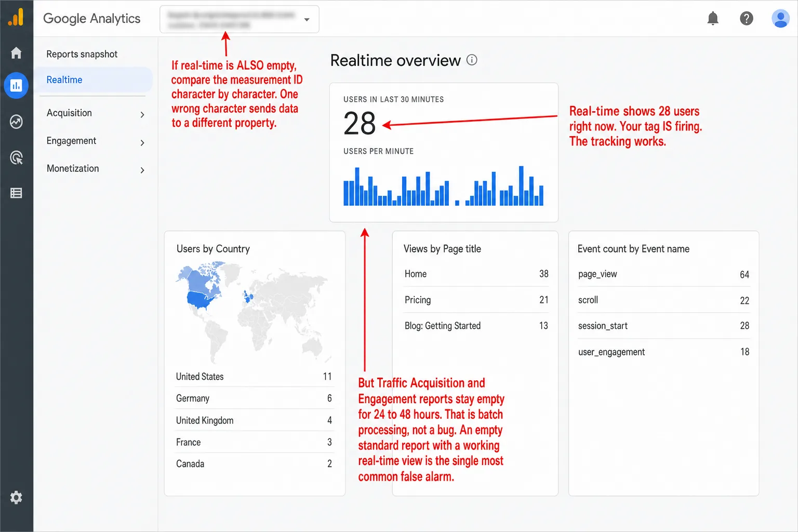Expand the Monetization section chevron
Image resolution: width=798 pixels, height=532 pixels.
point(142,170)
